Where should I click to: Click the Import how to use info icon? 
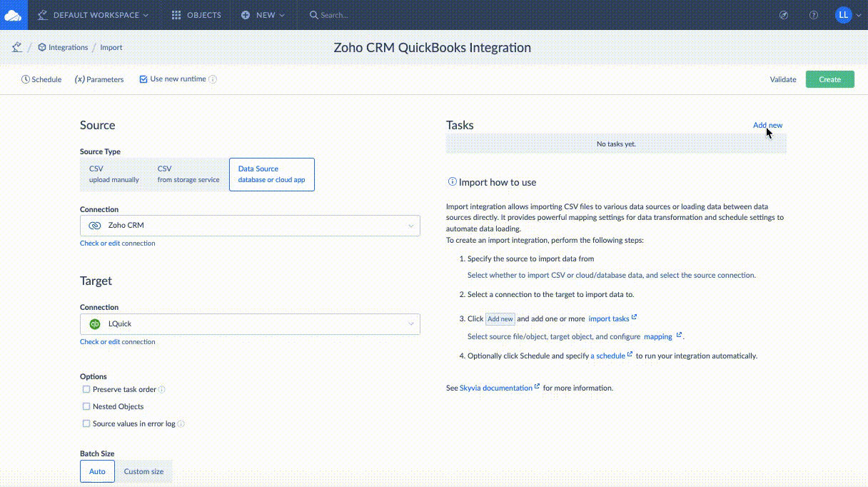tap(452, 182)
